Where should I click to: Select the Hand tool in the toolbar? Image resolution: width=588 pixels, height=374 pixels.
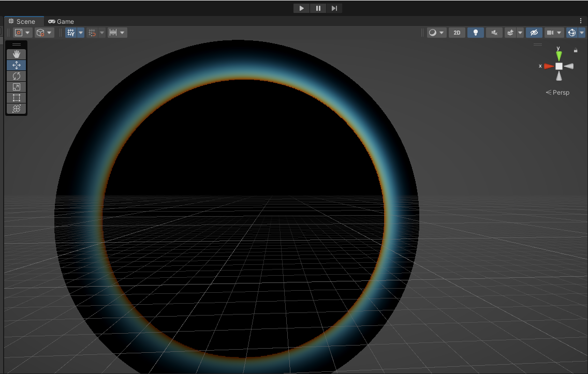pos(16,54)
